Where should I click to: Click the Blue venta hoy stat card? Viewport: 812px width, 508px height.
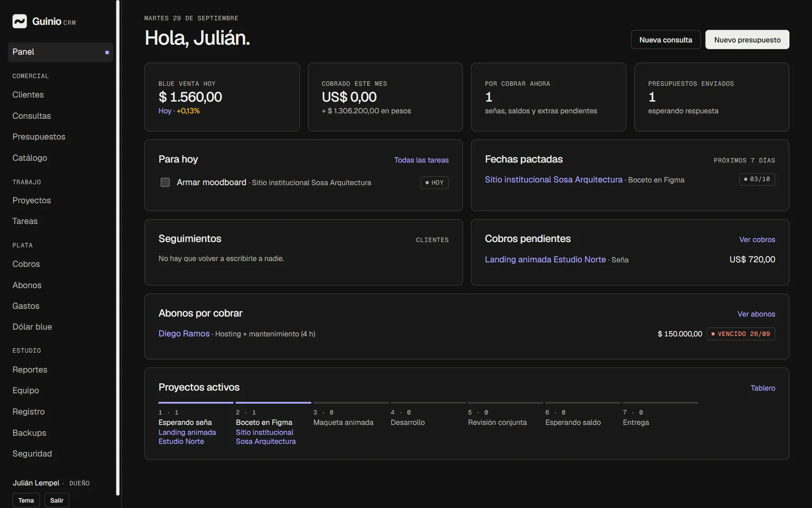click(222, 97)
